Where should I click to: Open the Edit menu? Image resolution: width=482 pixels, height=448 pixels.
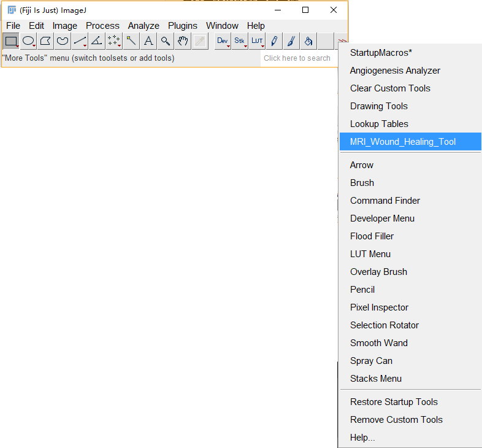tap(37, 26)
